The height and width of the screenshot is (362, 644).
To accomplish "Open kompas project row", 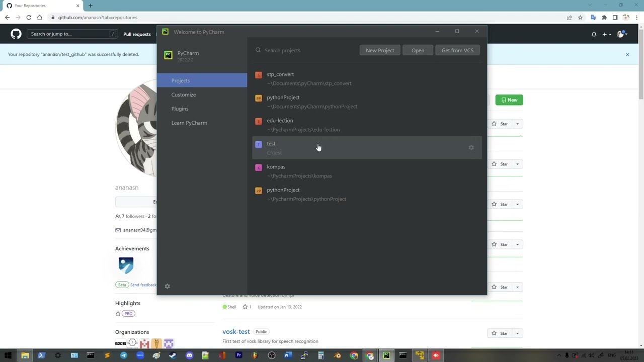I will pyautogui.click(x=367, y=171).
